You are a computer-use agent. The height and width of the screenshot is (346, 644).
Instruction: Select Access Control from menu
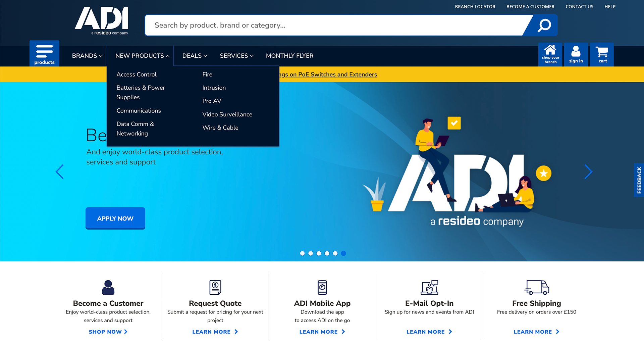(137, 75)
